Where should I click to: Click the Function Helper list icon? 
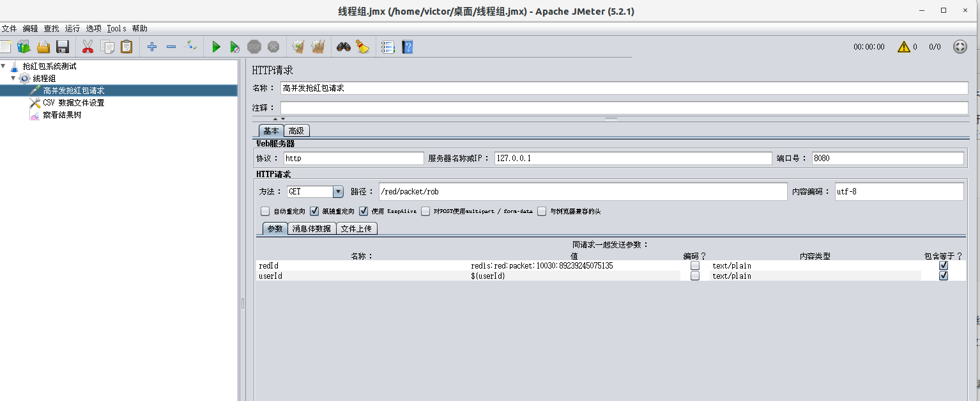(388, 47)
